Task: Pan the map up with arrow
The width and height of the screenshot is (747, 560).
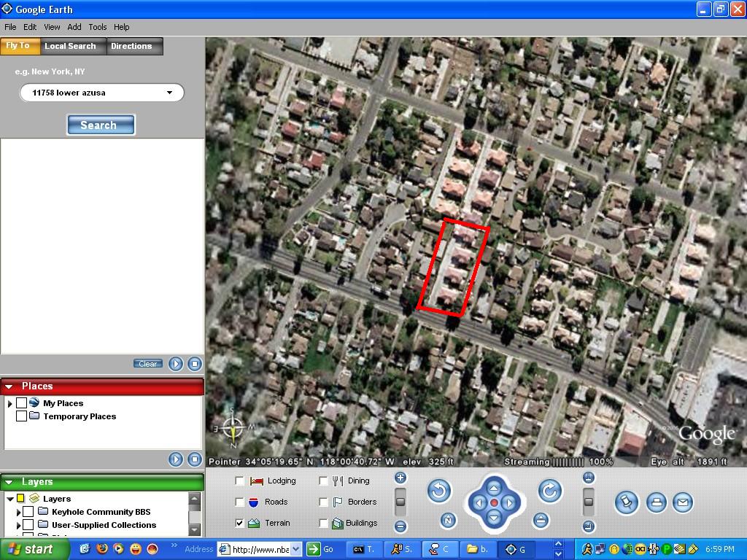Action: point(494,488)
